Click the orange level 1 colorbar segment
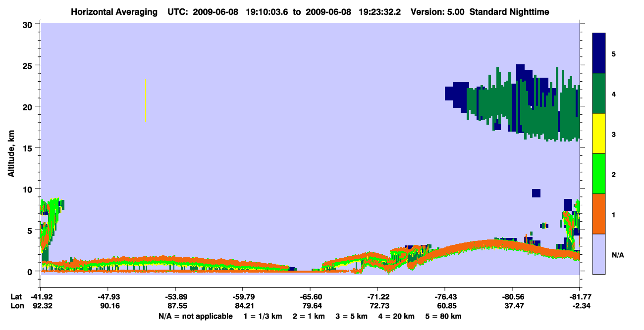Image resolution: width=644 pixels, height=330 pixels. (599, 214)
